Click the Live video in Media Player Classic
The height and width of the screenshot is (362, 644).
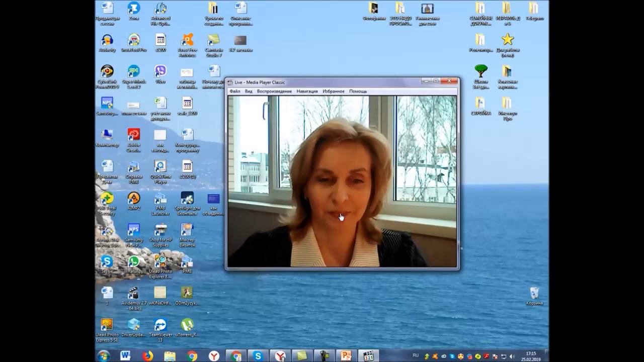[x=342, y=181]
